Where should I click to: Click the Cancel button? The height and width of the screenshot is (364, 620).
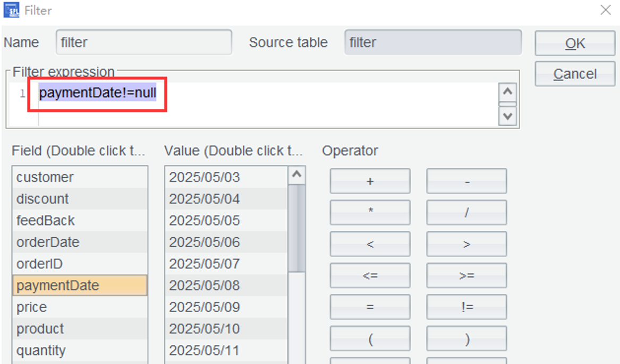click(574, 74)
